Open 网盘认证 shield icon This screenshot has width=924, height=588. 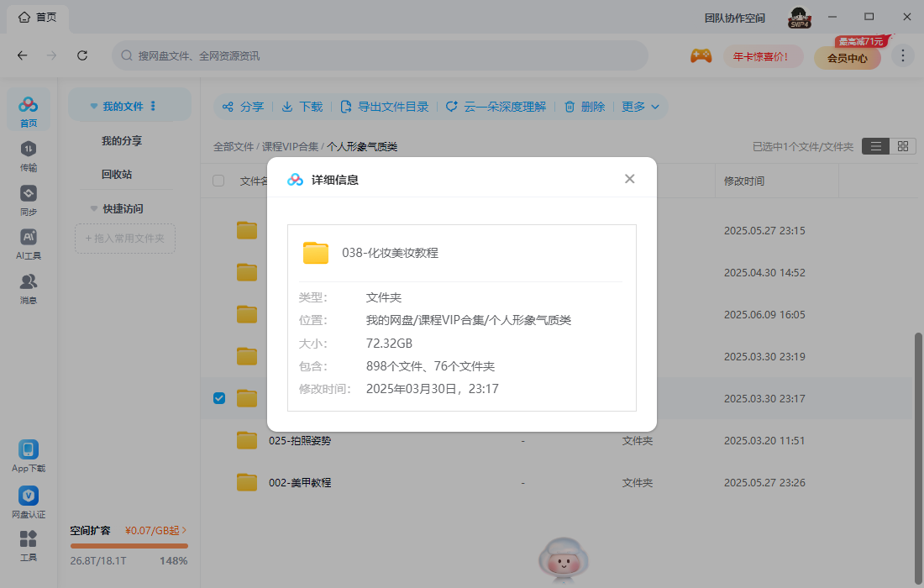tap(29, 501)
